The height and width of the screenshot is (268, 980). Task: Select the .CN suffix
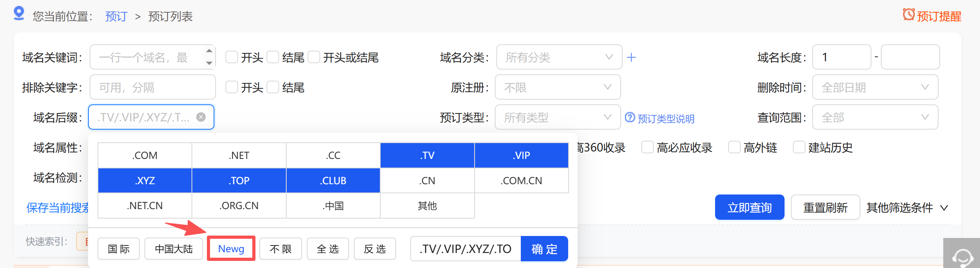(427, 181)
